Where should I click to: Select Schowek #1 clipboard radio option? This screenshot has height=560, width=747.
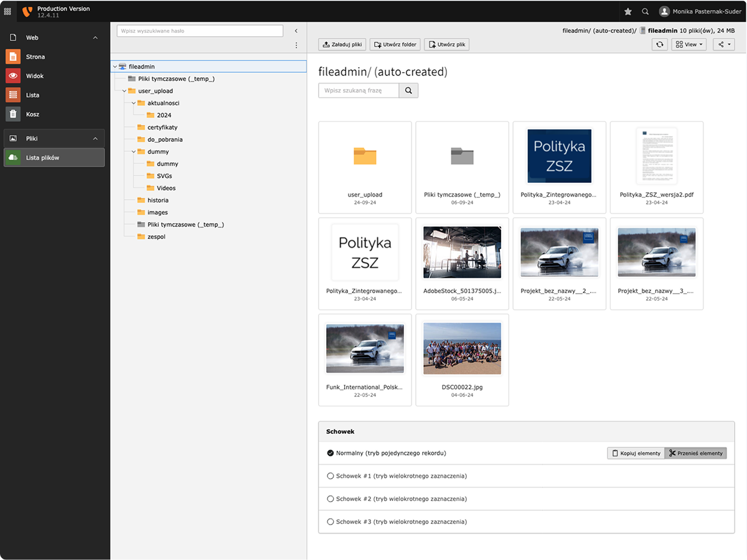point(331,476)
